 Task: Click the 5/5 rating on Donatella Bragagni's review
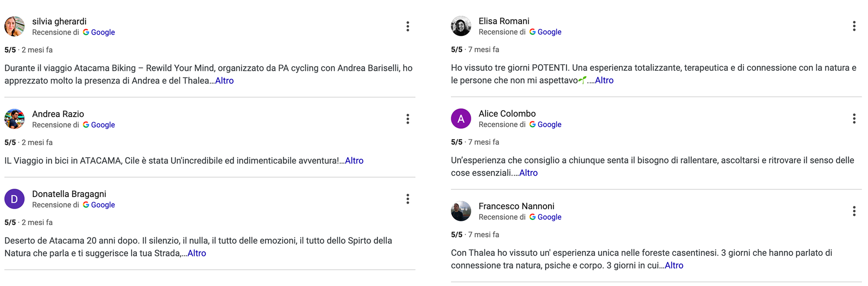pyautogui.click(x=10, y=222)
